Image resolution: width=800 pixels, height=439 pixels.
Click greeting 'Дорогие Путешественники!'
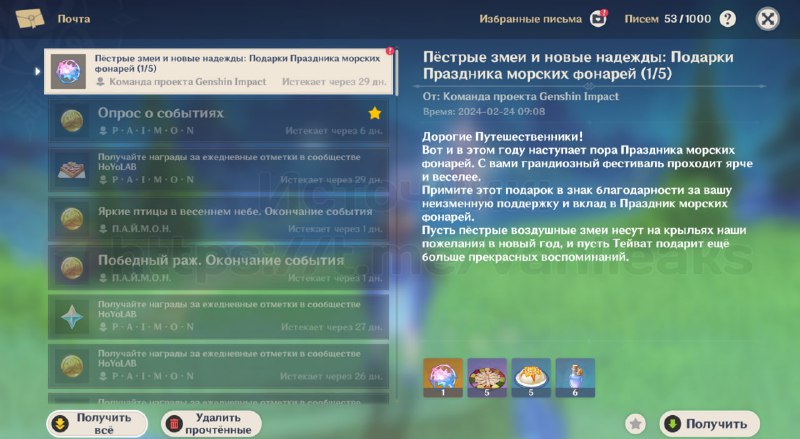pos(502,137)
